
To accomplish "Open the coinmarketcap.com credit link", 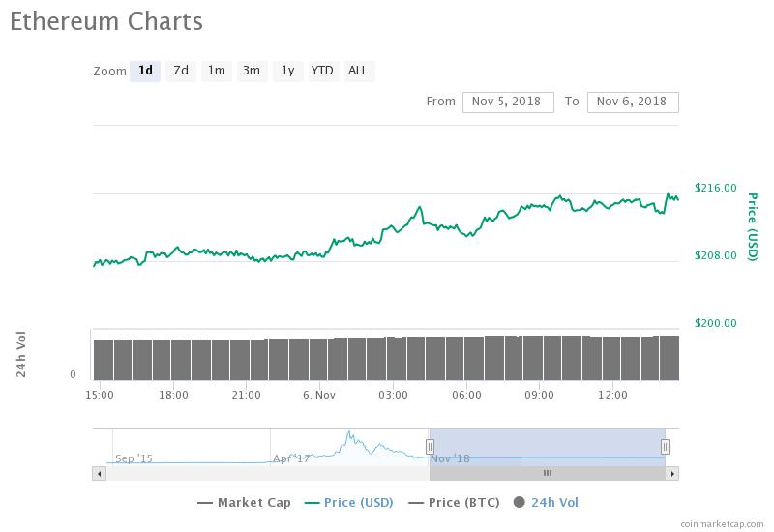I will click(719, 524).
